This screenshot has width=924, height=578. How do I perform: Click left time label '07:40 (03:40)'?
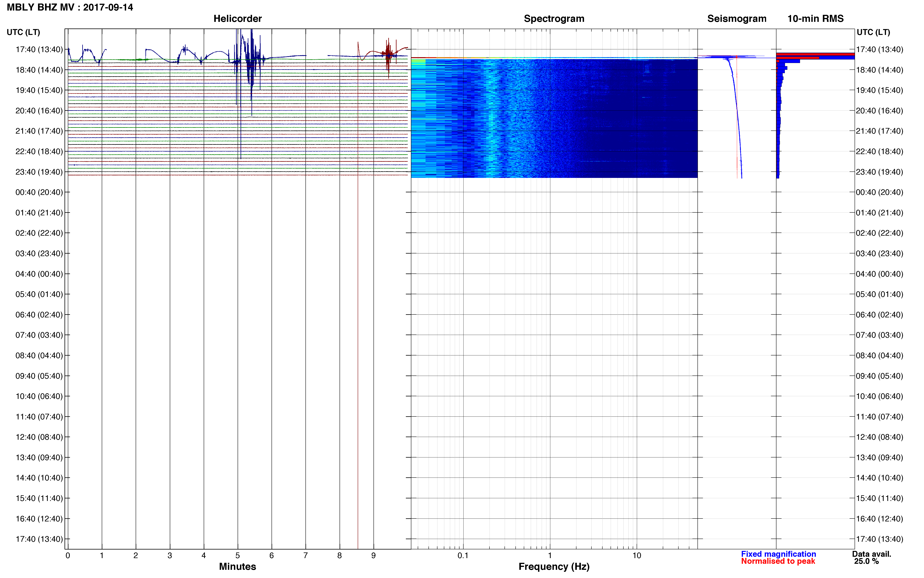tap(39, 335)
